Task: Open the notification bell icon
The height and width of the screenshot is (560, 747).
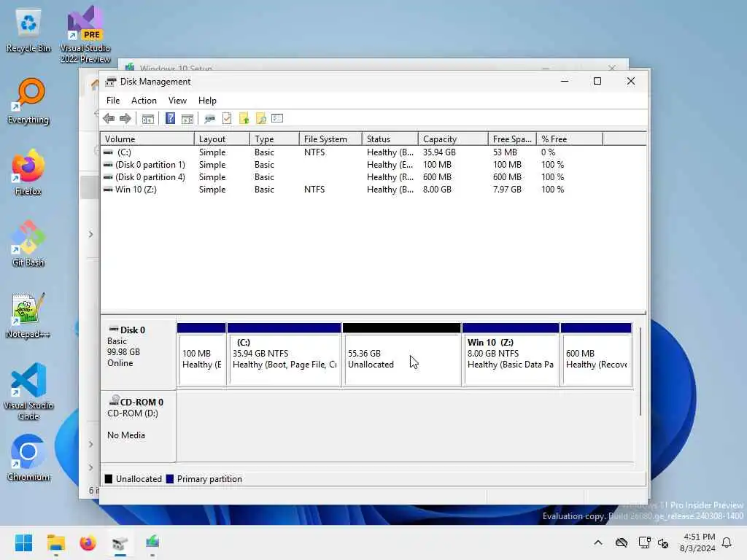Action: tap(727, 542)
